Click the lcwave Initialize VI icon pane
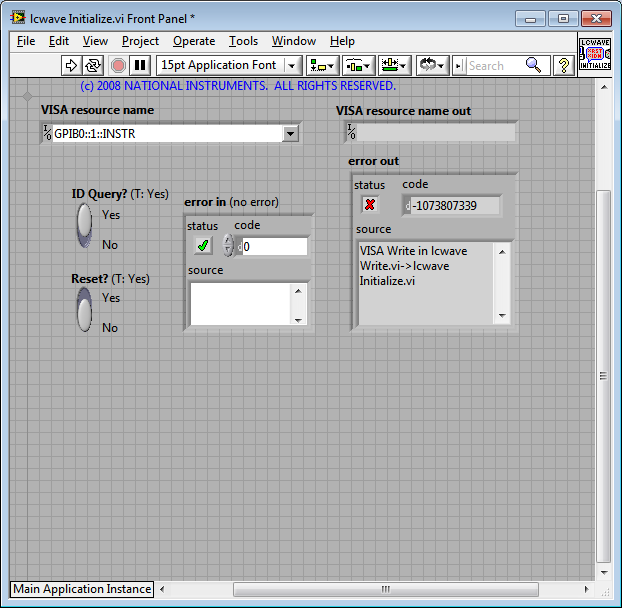Image resolution: width=622 pixels, height=608 pixels. 595,54
